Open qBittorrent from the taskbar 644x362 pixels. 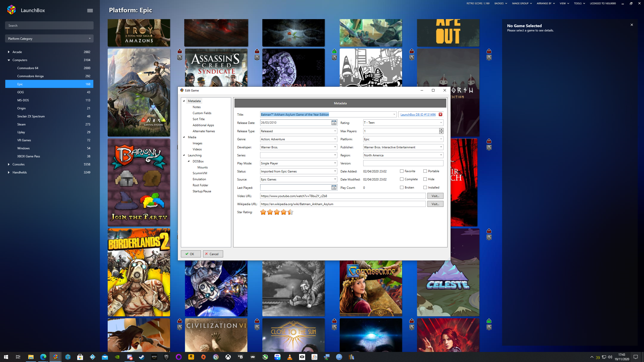pos(339,357)
